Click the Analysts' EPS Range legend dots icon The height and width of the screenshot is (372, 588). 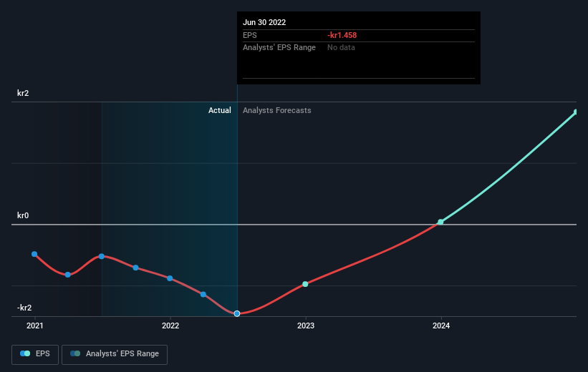75,353
